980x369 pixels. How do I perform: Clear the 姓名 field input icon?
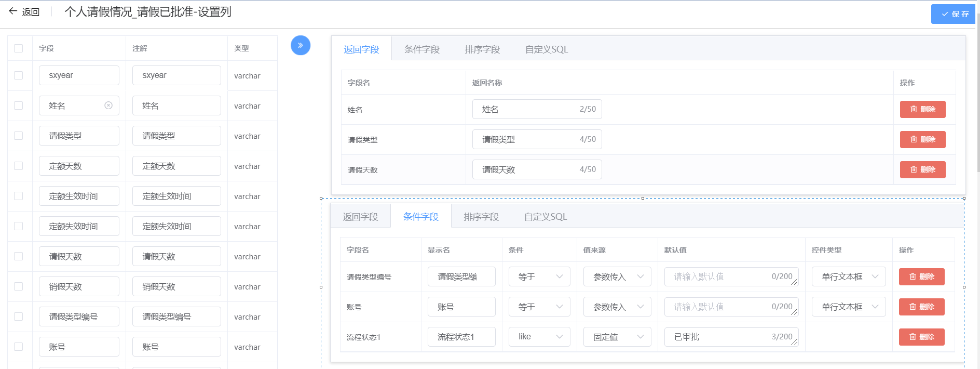tap(108, 106)
